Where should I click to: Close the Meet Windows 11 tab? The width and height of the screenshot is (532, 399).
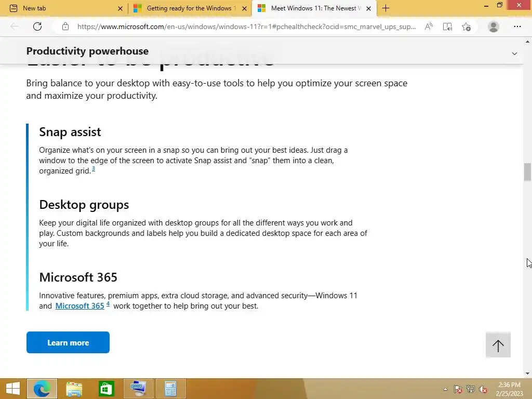click(368, 8)
